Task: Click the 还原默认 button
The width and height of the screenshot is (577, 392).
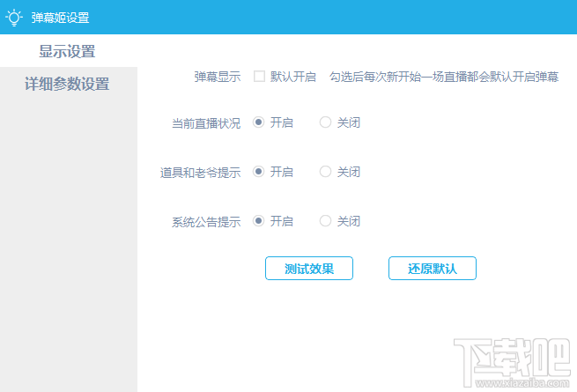Action: click(433, 269)
